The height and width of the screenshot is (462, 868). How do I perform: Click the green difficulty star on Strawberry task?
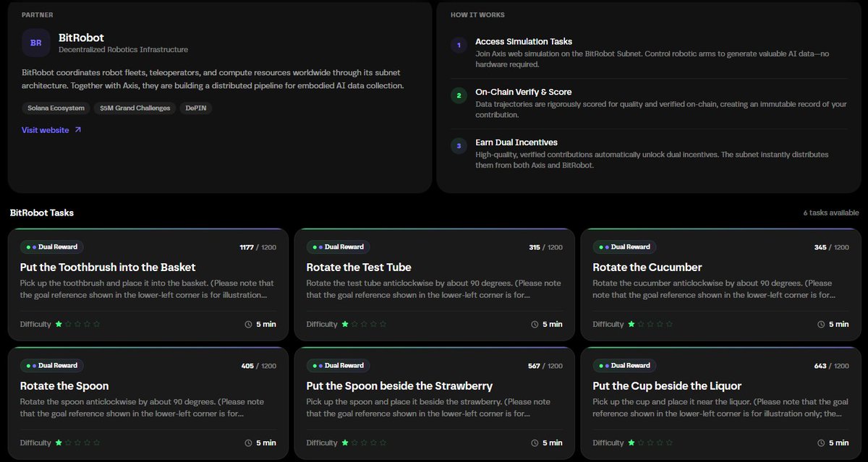[x=345, y=442]
